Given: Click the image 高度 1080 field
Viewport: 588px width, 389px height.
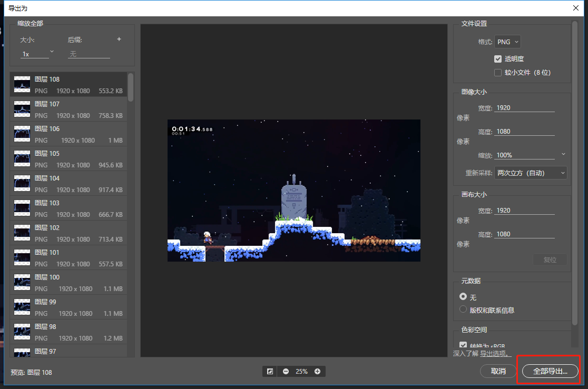Looking at the screenshot, I should pyautogui.click(x=524, y=132).
